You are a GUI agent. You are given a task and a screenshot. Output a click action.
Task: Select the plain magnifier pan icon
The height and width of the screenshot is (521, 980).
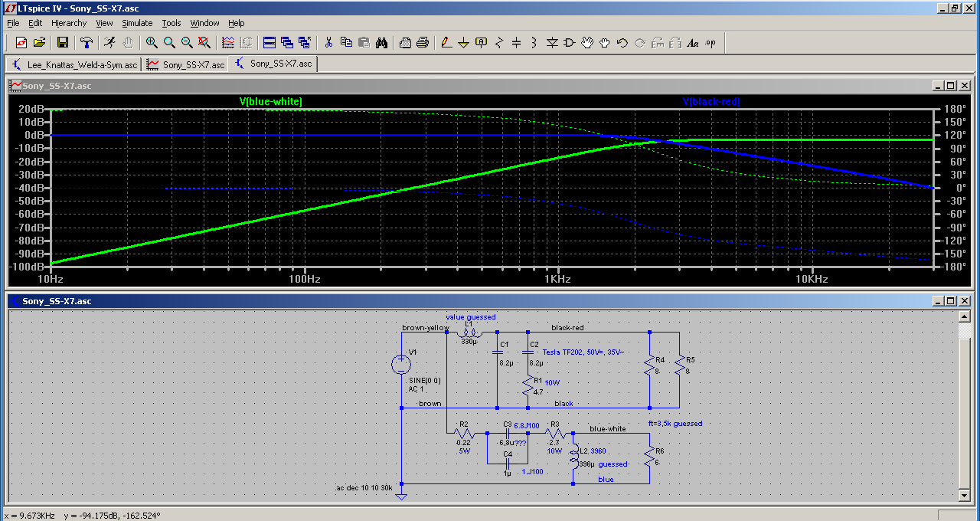click(169, 42)
